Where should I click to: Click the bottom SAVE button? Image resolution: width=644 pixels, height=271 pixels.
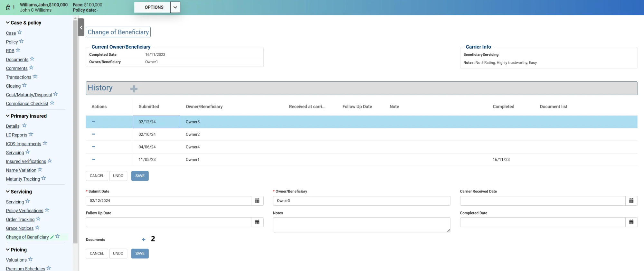140,254
